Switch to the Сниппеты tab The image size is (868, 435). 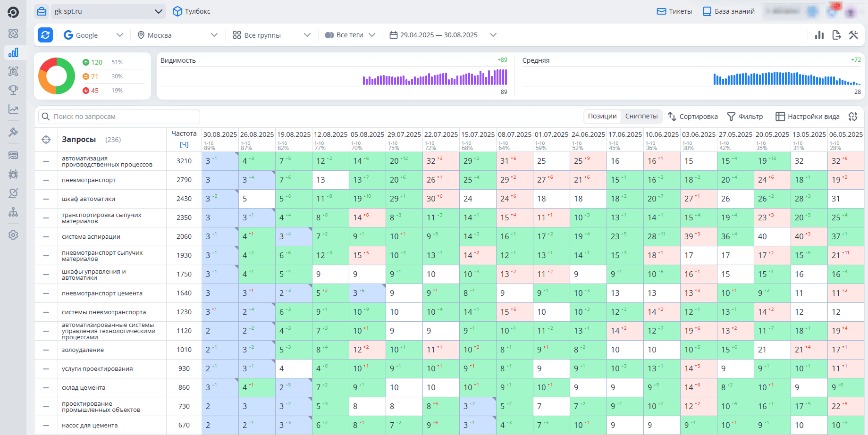[641, 116]
